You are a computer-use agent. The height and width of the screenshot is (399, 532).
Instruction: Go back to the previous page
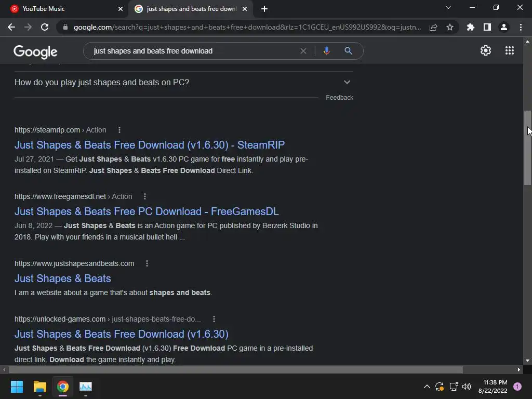pos(11,27)
